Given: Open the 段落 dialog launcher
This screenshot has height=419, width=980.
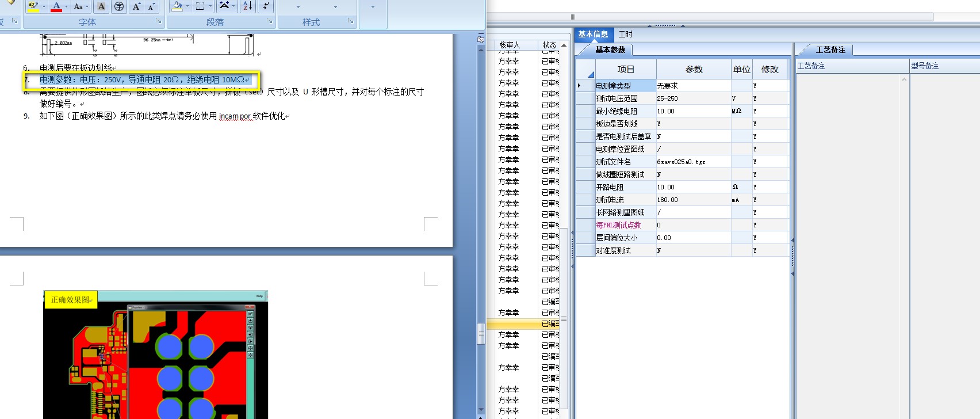Looking at the screenshot, I should click(270, 21).
